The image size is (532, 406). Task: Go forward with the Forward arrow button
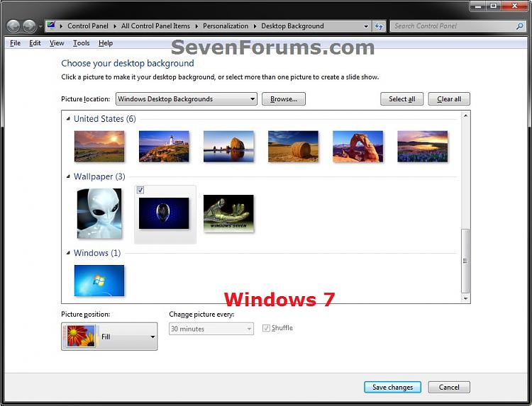(x=29, y=26)
